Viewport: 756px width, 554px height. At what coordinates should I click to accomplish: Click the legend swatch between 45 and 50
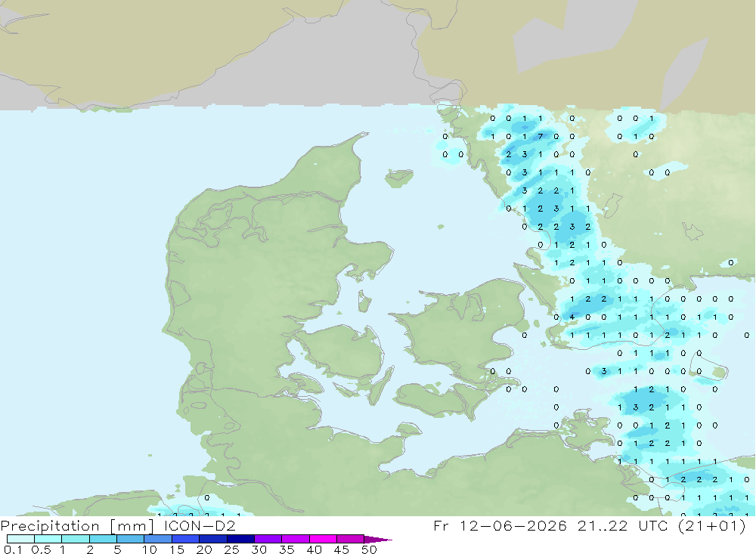(x=351, y=539)
